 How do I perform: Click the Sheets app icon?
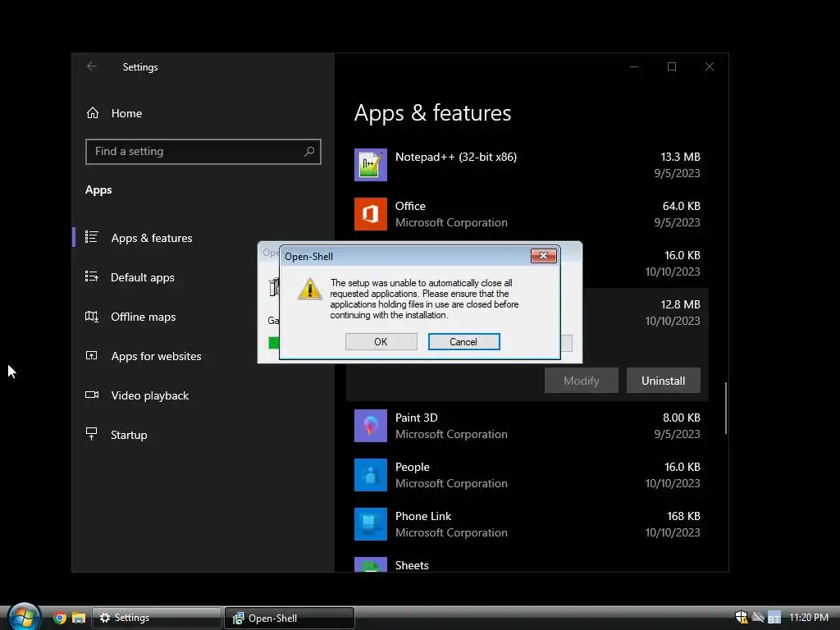tap(371, 564)
